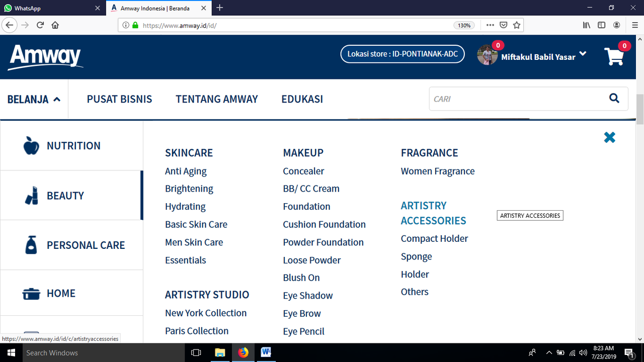
Task: Click Lokasi store ID-PONTIANAK-ADC button
Action: (403, 54)
